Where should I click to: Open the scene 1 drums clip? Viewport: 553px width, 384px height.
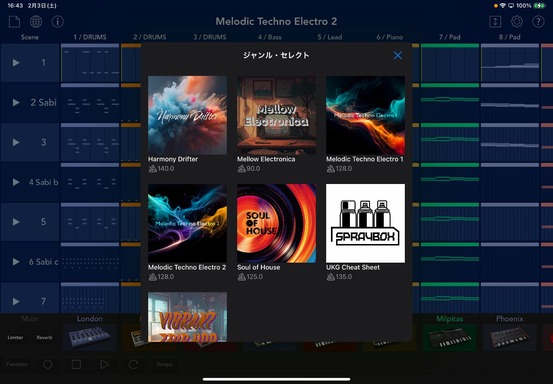(x=90, y=63)
